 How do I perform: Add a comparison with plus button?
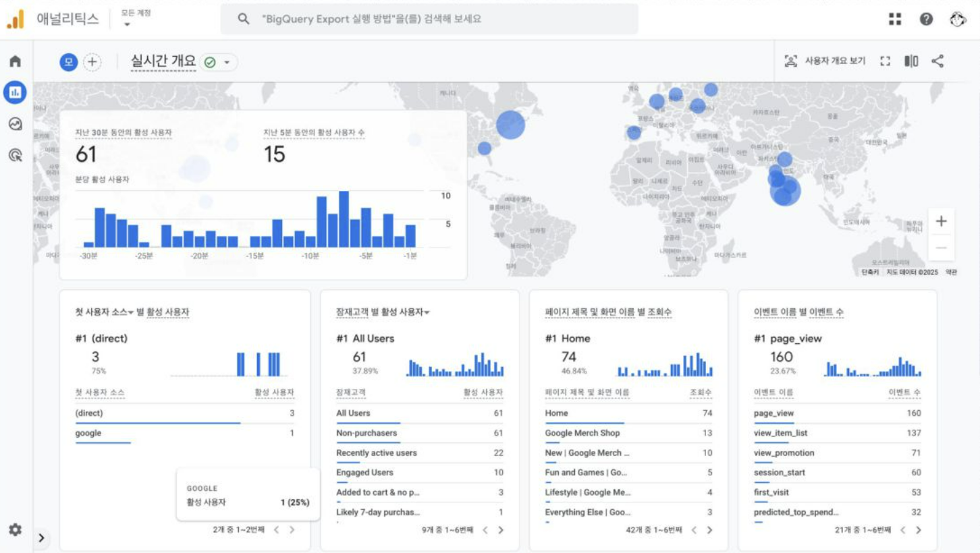92,62
